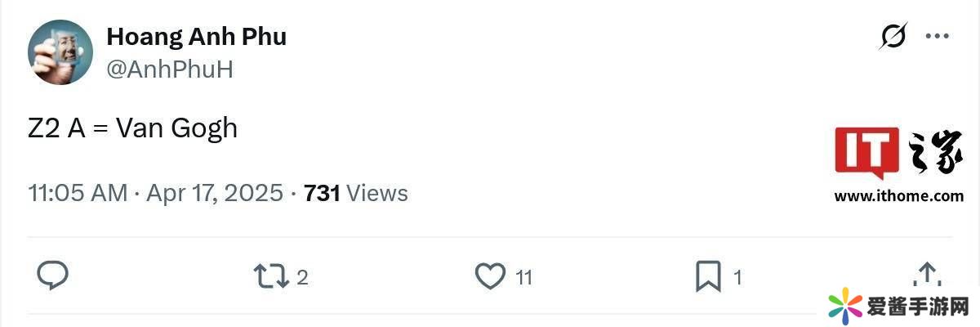The image size is (980, 327).
Task: Open the Hoang Anh Phu display name link
Action: 196,37
